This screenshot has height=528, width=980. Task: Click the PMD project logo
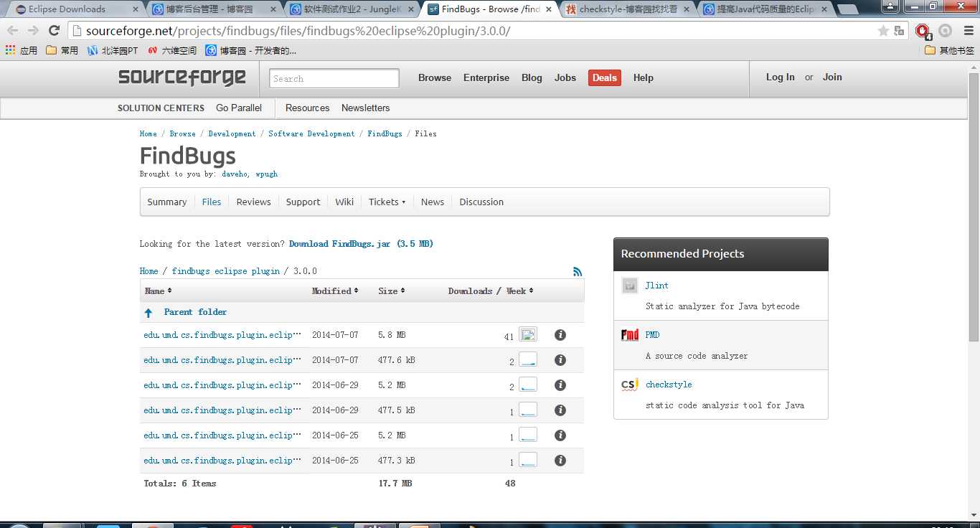(x=630, y=335)
